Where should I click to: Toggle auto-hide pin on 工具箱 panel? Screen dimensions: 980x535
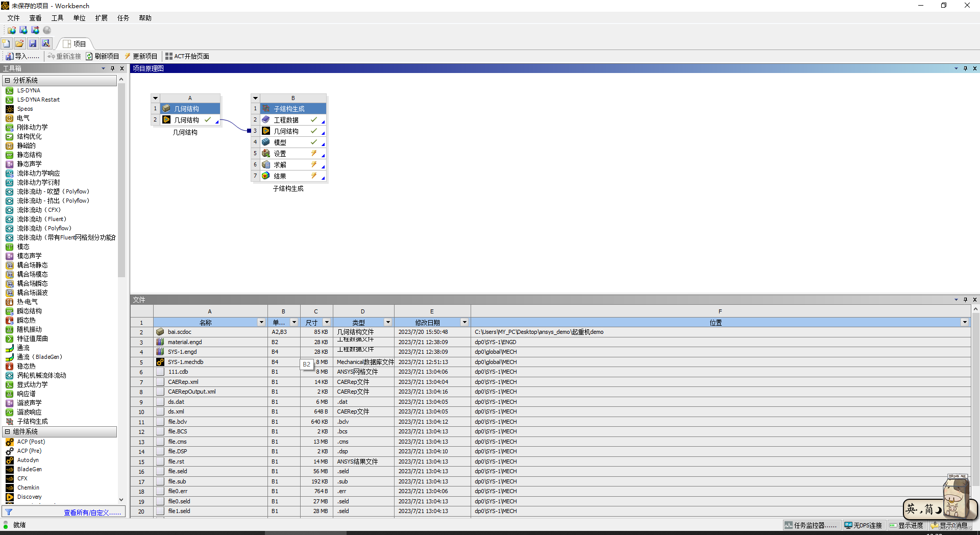pyautogui.click(x=113, y=68)
